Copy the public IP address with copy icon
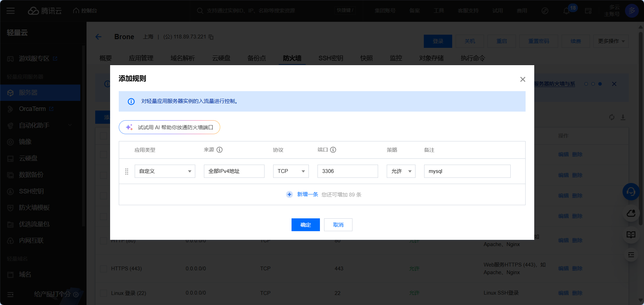Viewport: 644px width, 305px height. (x=211, y=37)
